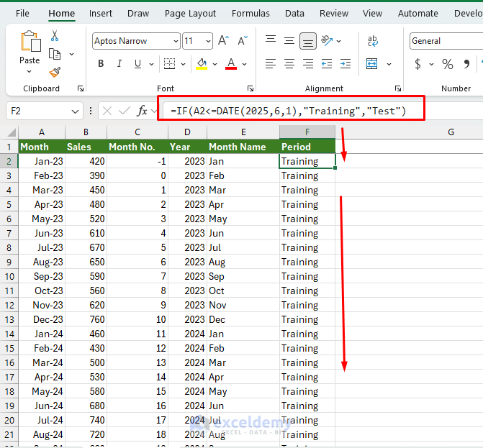Switch to the View tab

pyautogui.click(x=372, y=14)
